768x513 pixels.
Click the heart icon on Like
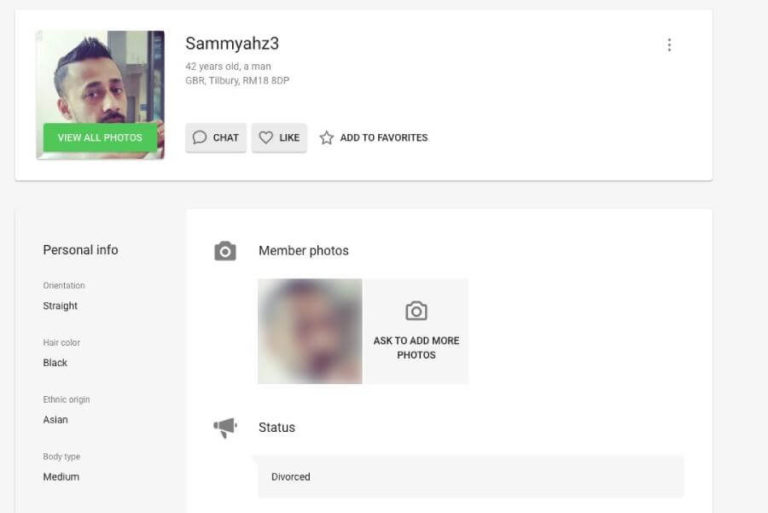(x=265, y=137)
